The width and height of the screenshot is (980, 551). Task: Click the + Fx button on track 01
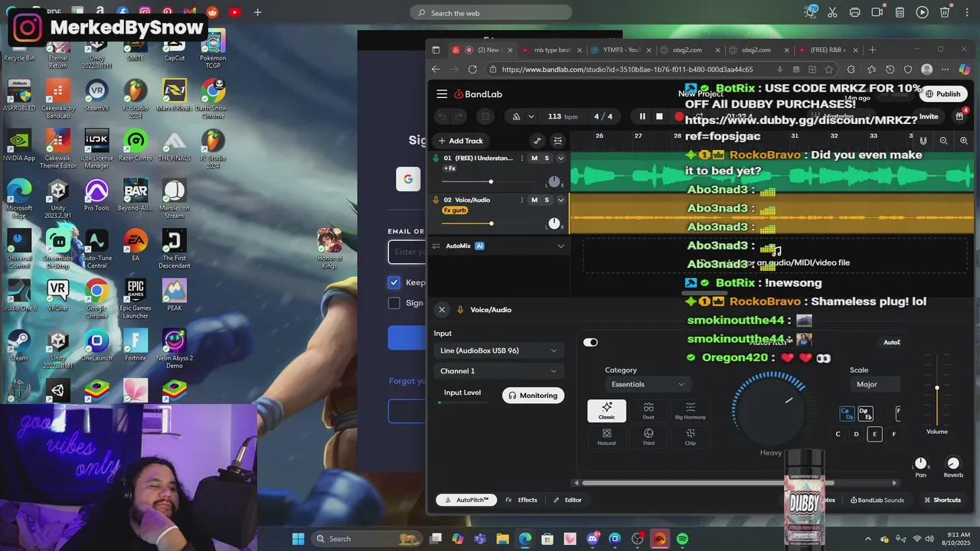coord(450,168)
